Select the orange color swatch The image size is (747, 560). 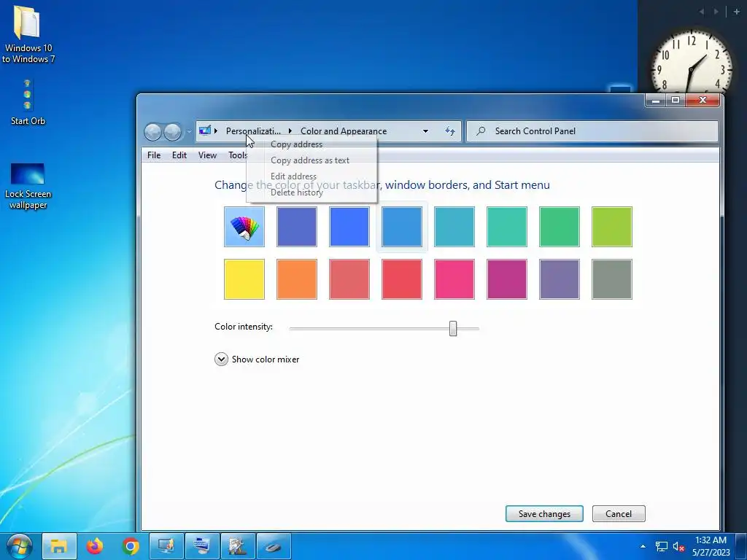[297, 279]
